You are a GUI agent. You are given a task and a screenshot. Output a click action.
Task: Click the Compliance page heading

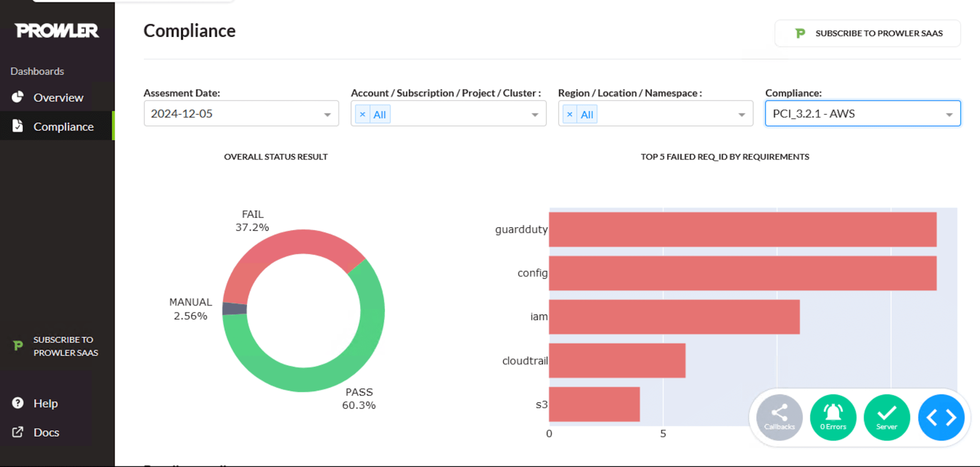pos(190,31)
